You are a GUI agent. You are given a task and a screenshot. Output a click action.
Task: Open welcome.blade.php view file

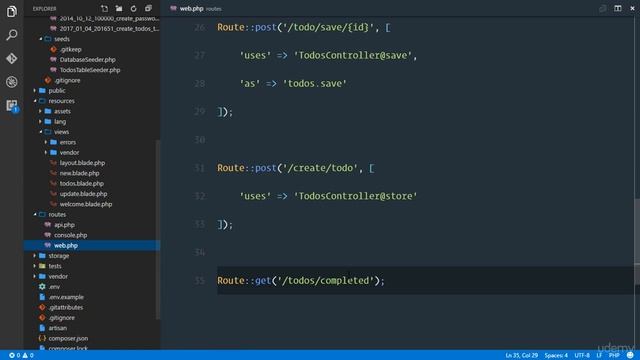point(86,204)
